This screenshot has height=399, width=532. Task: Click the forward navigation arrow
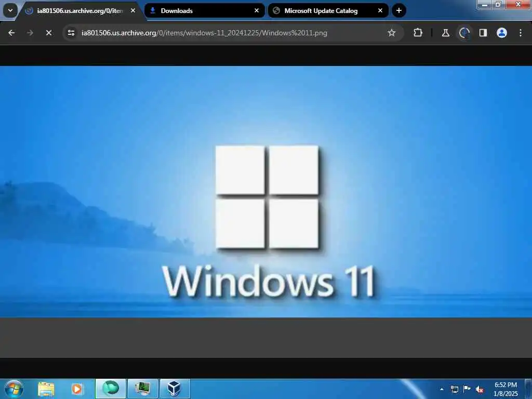pos(30,33)
